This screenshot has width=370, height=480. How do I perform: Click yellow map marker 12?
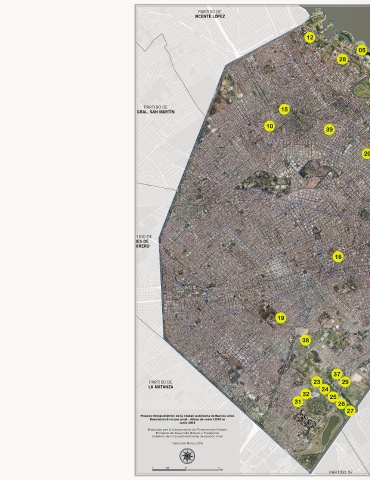click(310, 38)
